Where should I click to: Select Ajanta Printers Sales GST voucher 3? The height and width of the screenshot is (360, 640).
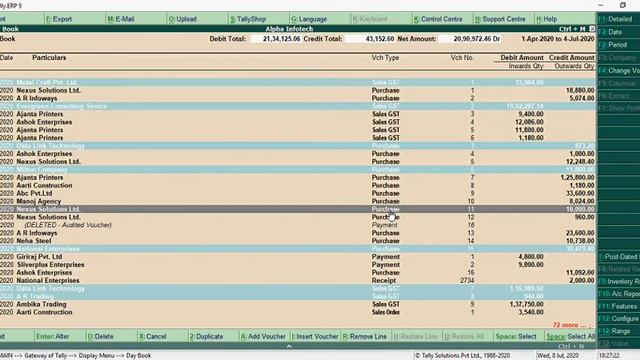click(298, 114)
